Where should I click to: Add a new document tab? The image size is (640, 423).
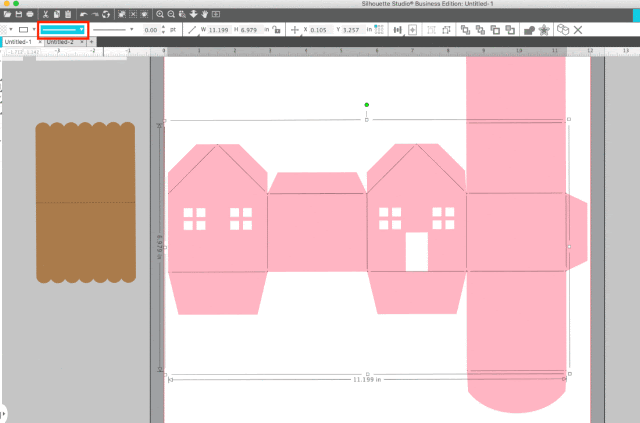91,42
